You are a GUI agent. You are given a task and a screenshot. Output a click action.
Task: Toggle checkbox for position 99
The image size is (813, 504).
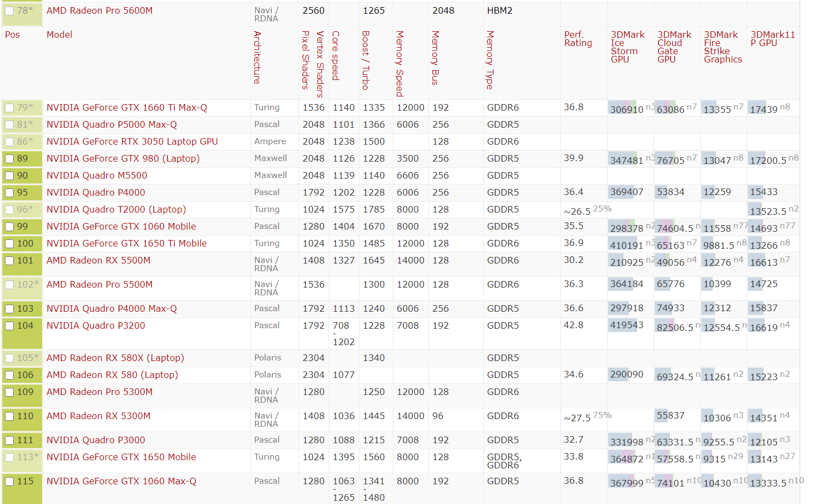point(9,227)
